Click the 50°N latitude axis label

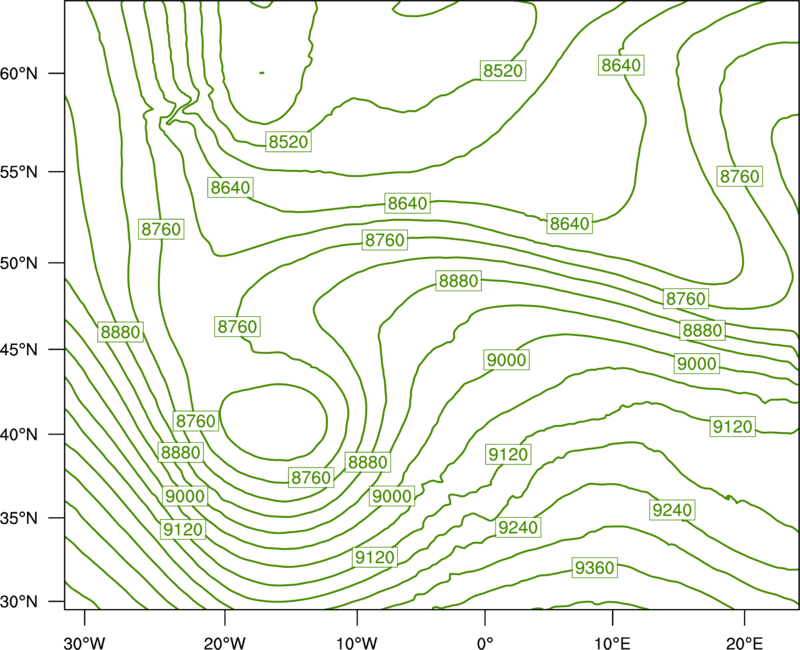tap(19, 263)
